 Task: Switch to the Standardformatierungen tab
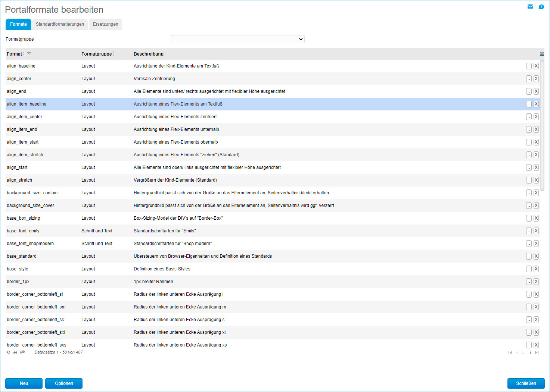(60, 24)
